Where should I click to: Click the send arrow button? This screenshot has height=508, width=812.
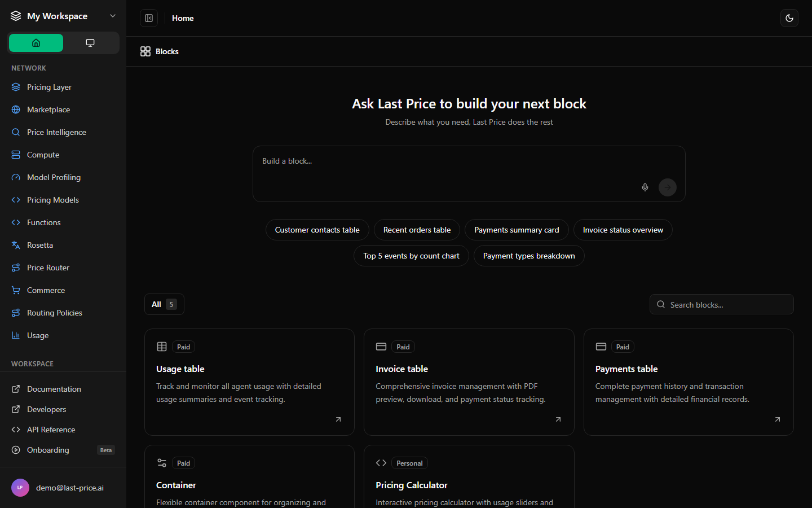668,187
